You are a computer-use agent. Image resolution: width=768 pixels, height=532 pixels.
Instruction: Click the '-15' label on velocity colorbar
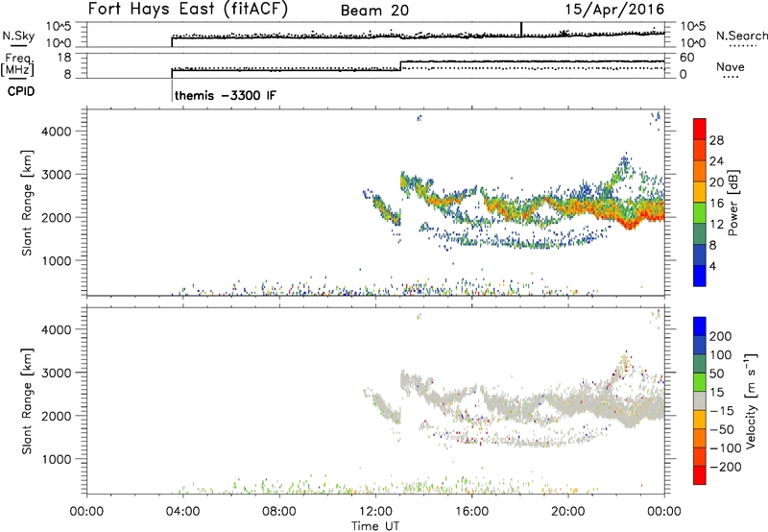coord(722,411)
